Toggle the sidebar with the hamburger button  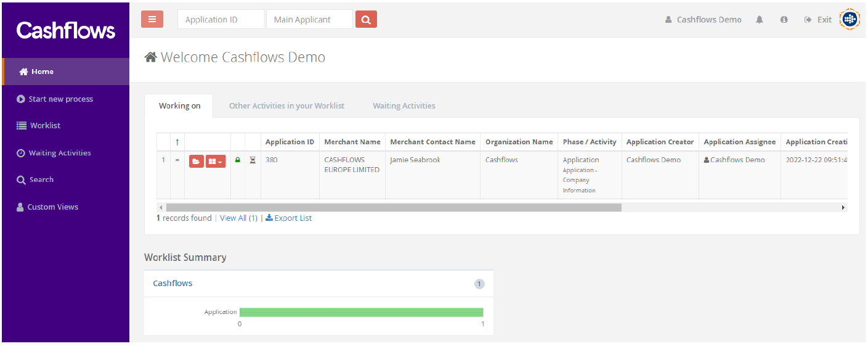pos(152,19)
